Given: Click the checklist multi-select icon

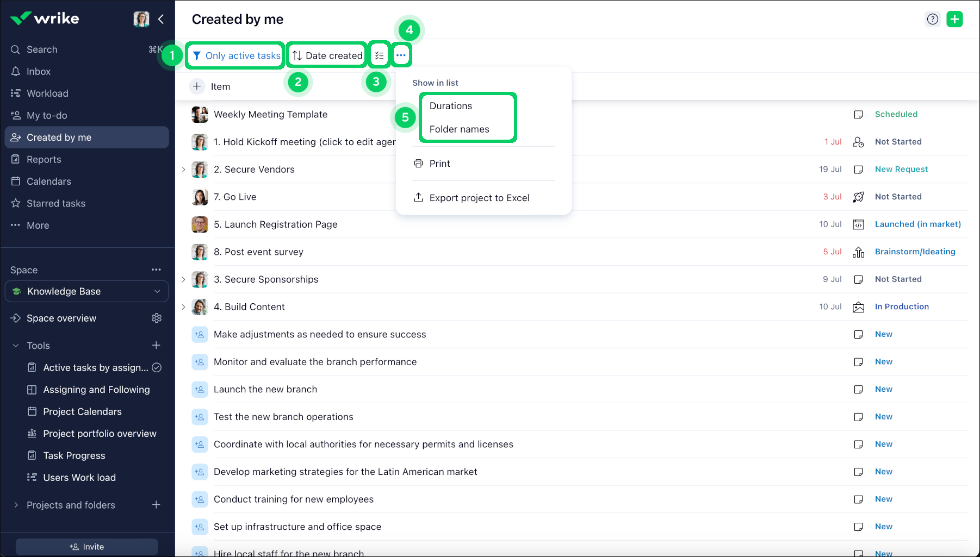Looking at the screenshot, I should 379,55.
